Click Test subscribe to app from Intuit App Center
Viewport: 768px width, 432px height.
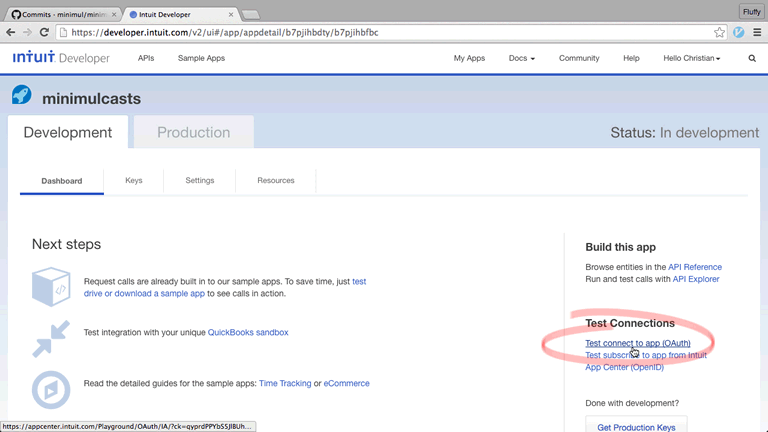[646, 361]
